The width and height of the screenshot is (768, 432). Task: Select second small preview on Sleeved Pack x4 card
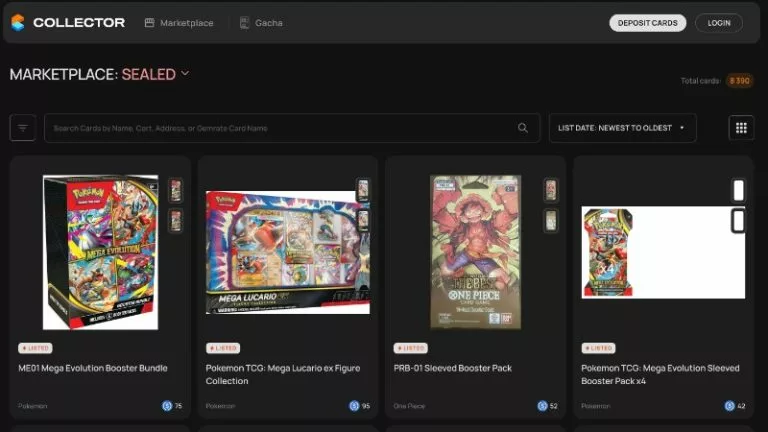tap(739, 221)
